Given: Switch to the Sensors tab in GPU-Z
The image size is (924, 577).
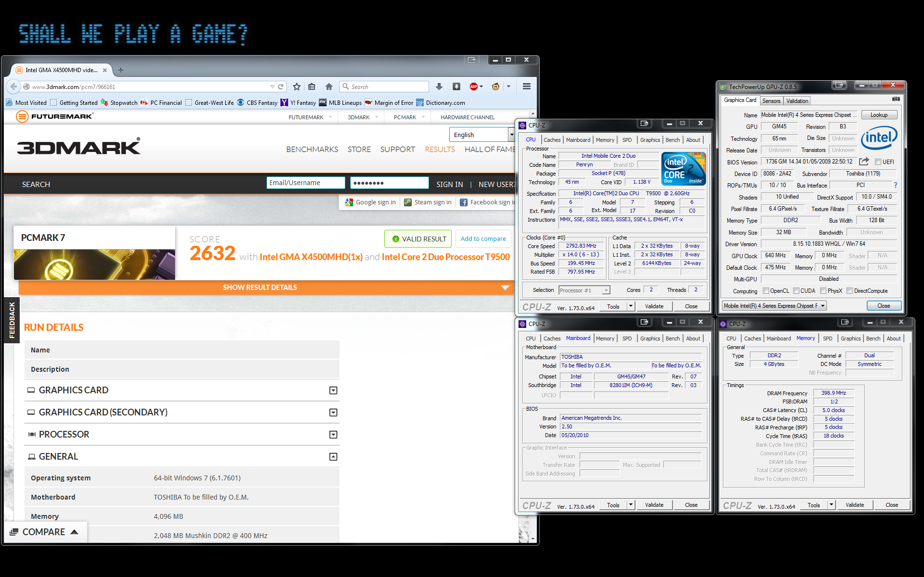Looking at the screenshot, I should [771, 101].
